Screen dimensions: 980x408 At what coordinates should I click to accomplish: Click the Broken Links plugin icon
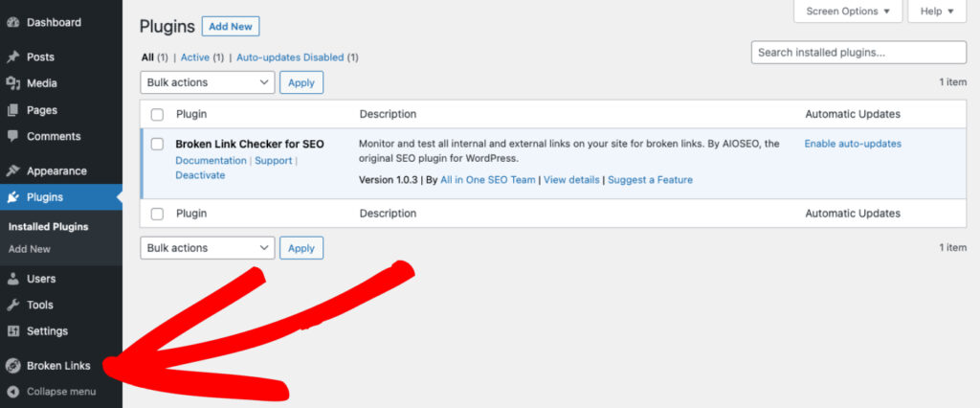(x=13, y=366)
